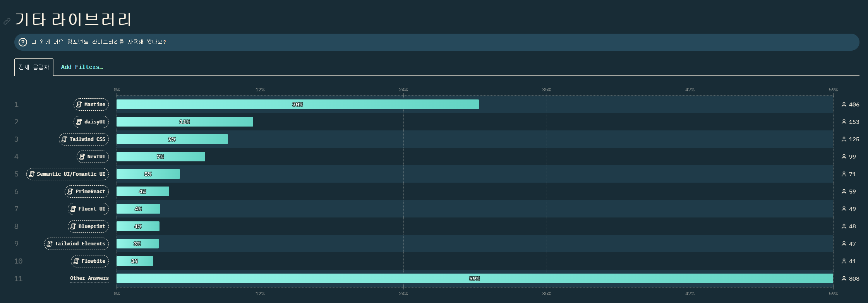Click the NextUI 7% bar
The height and width of the screenshot is (303, 868).
(x=161, y=157)
